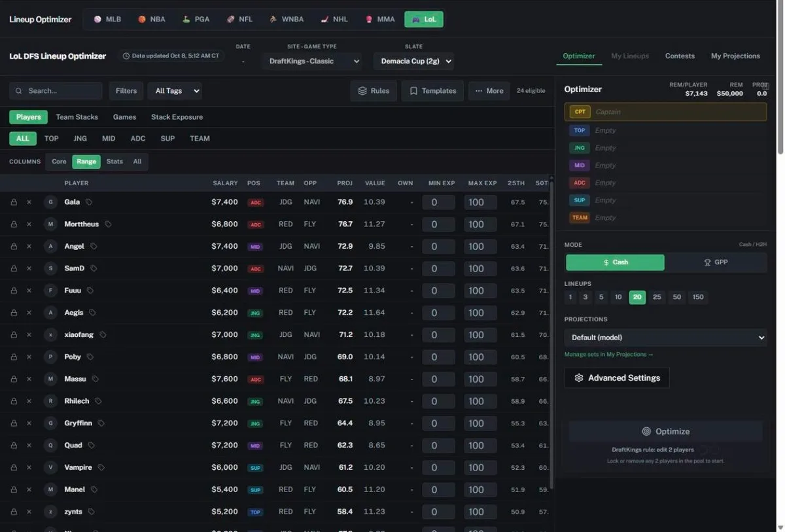Click the tag icon next to Mortheus
Image resolution: width=785 pixels, height=532 pixels.
pos(108,224)
